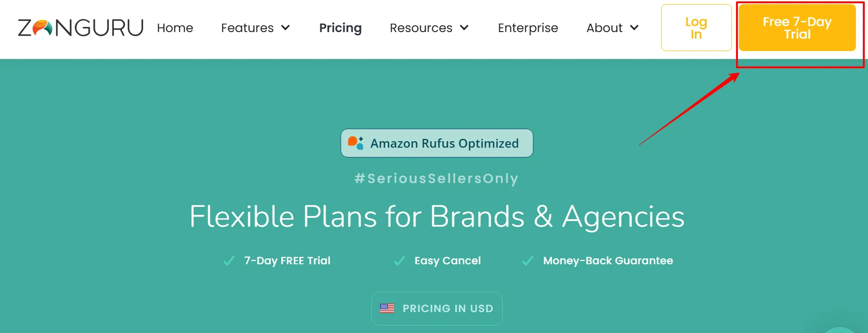Click the Features menu label
Viewport: 868px width, 333px height.
click(247, 28)
